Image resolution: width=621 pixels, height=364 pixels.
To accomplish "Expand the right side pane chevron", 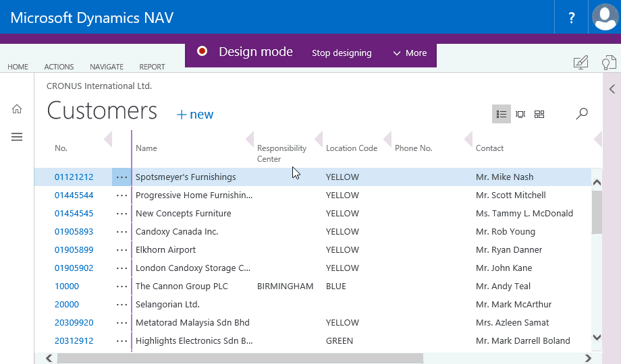I will coord(612,89).
